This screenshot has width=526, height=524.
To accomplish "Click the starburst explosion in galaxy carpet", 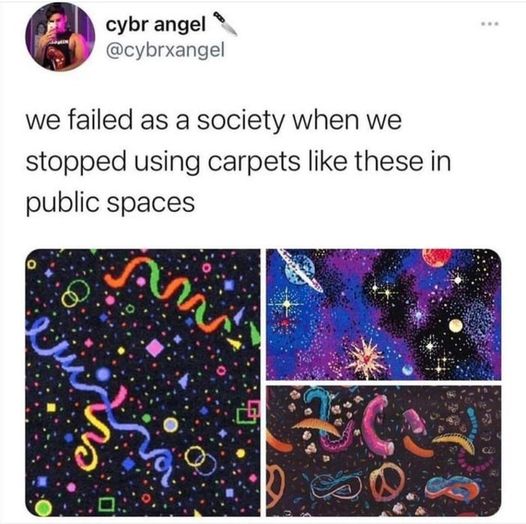I will [365, 358].
